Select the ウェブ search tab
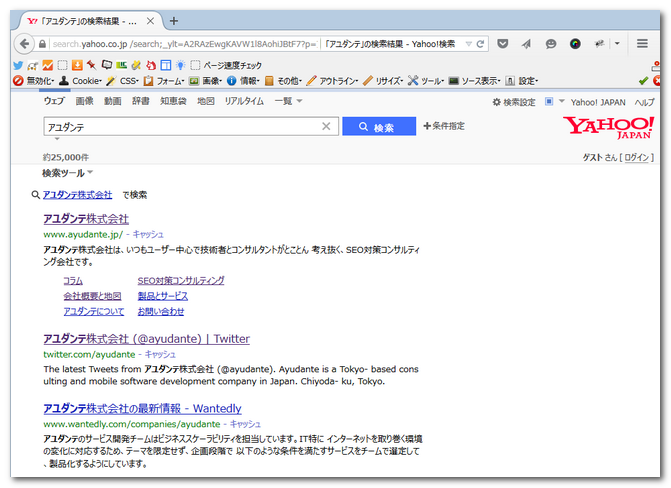The height and width of the screenshot is (488, 671). pos(54,101)
